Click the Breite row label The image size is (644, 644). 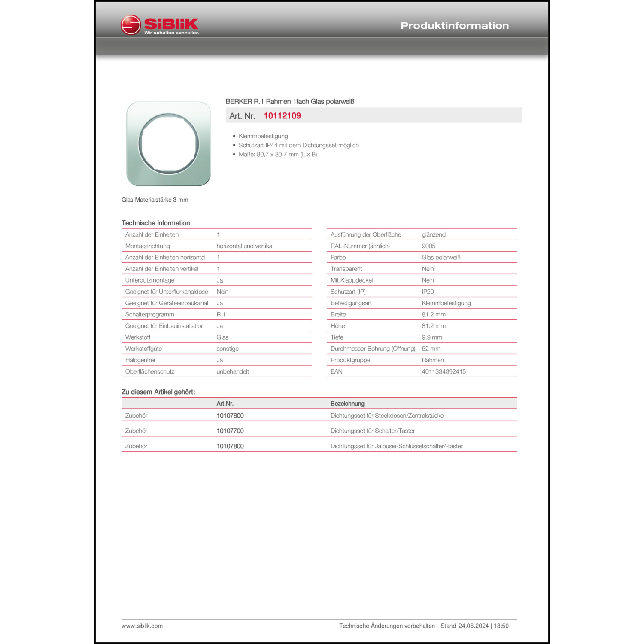point(338,314)
